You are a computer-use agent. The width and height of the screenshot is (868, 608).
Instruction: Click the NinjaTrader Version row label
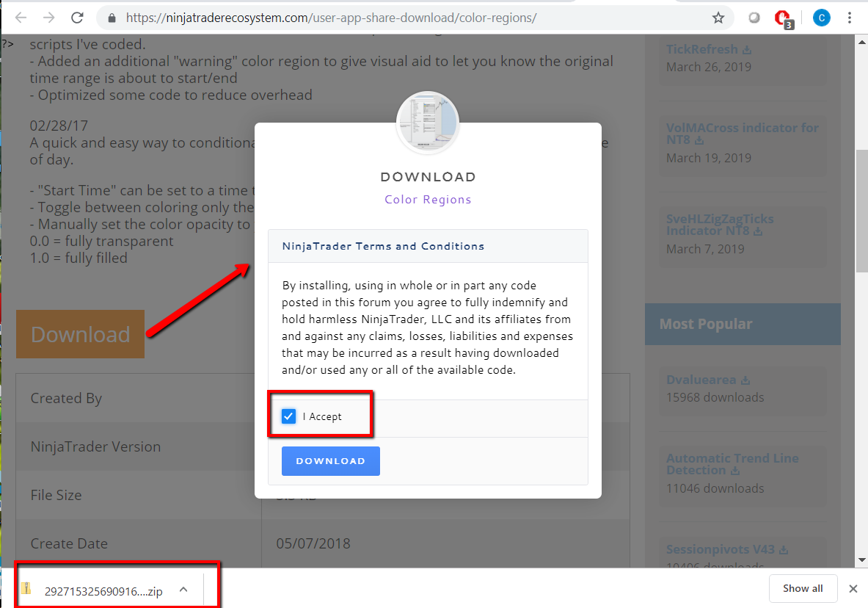(x=96, y=446)
